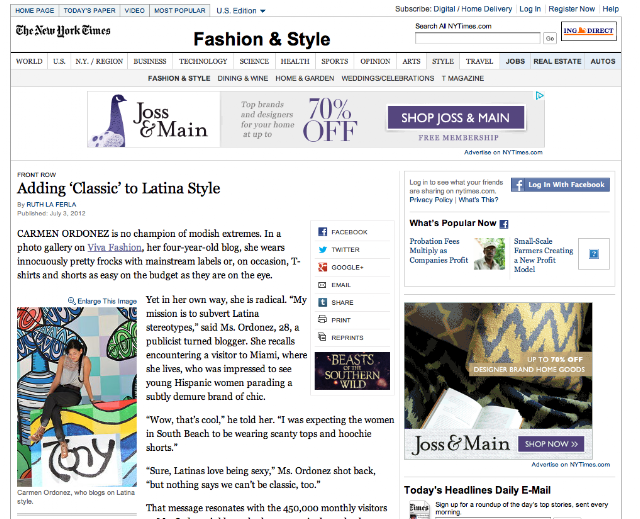This screenshot has width=640, height=519.
Task: Click the magnifier icon to enlarge image
Action: tap(71, 301)
